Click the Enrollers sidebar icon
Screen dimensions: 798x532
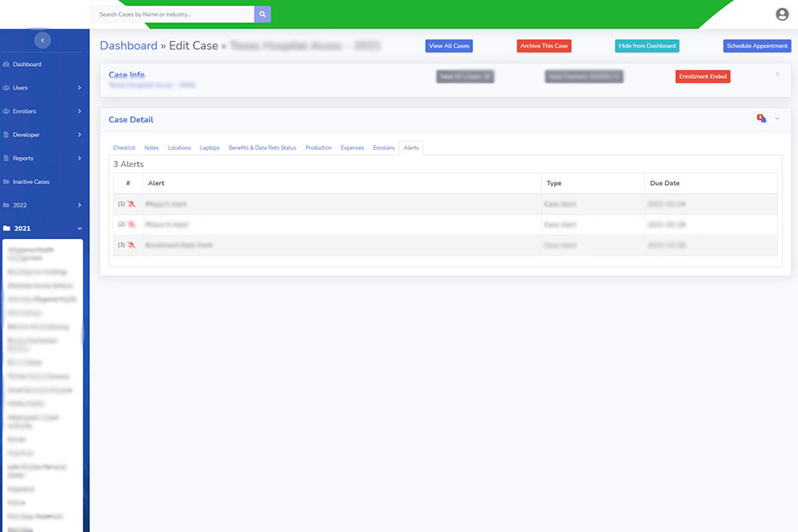pyautogui.click(x=6, y=111)
